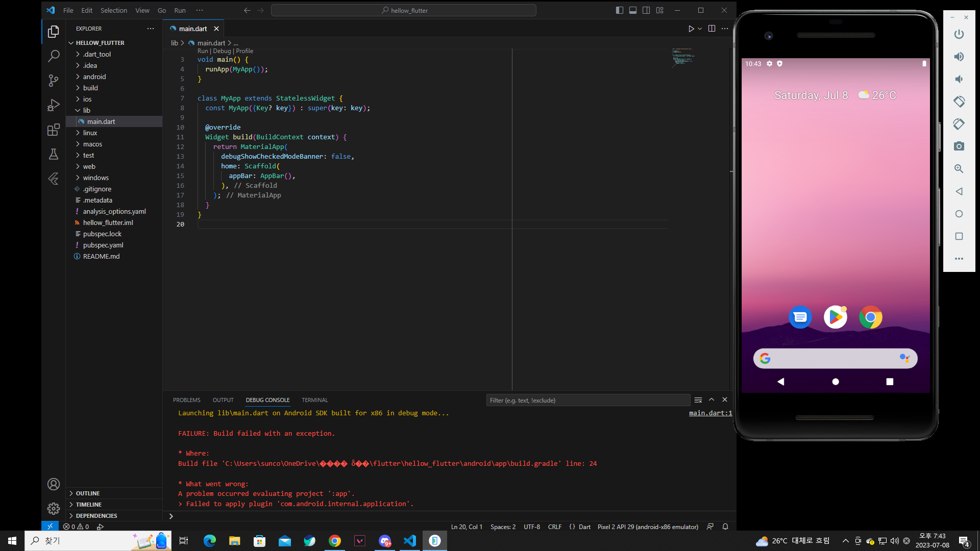Viewport: 980px width, 551px height.
Task: Go back in navigation history
Action: tap(247, 10)
